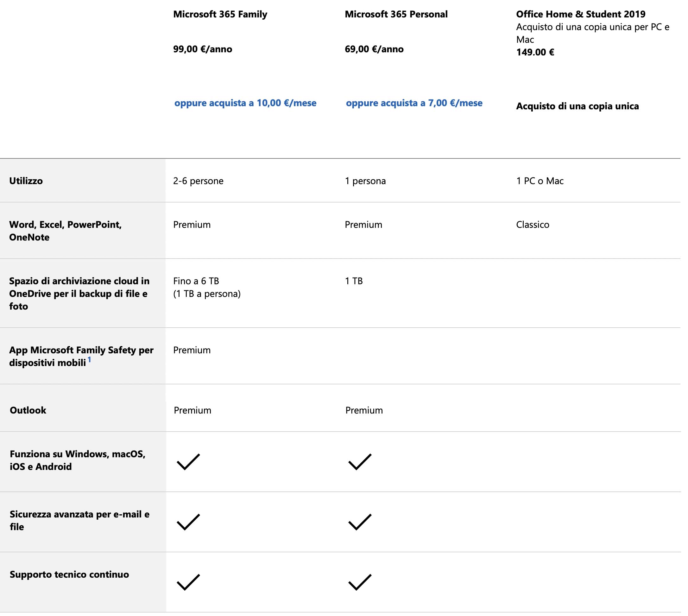Click the 'Acquisto di una copia unica' bold label
The width and height of the screenshot is (688, 616).
tap(577, 106)
